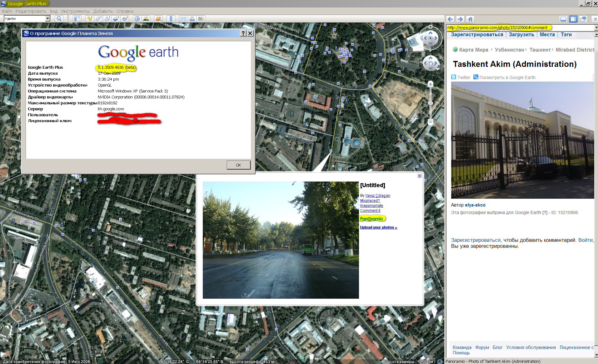
Task: Click the Tashkent Akim building photo
Action: [522, 140]
